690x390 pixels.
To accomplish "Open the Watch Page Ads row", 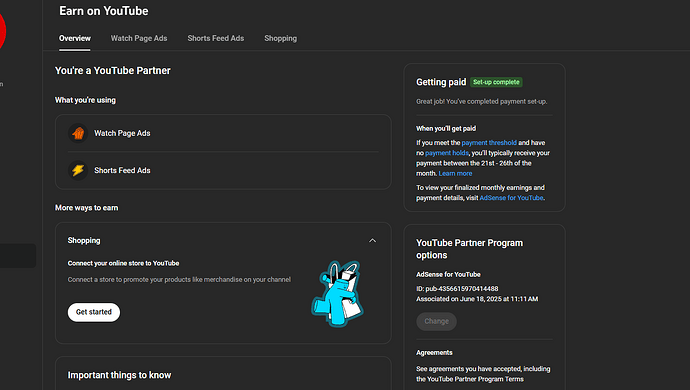I will (x=223, y=133).
